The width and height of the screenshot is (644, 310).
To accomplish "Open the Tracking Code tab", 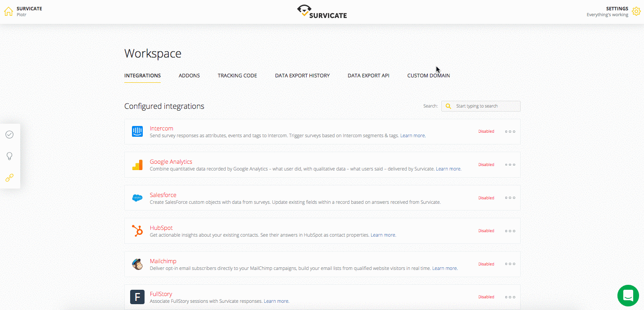I will [x=237, y=76].
